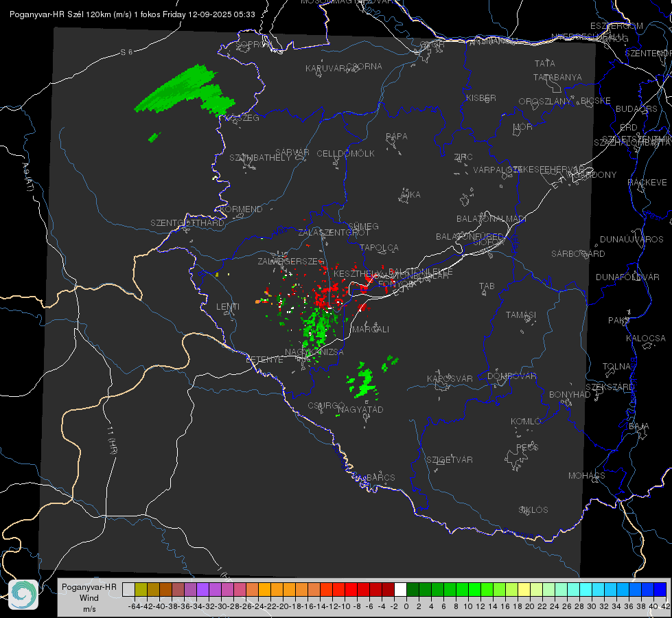672x618 pixels.
Task: Click the MARCALI city label
Action: [370, 330]
